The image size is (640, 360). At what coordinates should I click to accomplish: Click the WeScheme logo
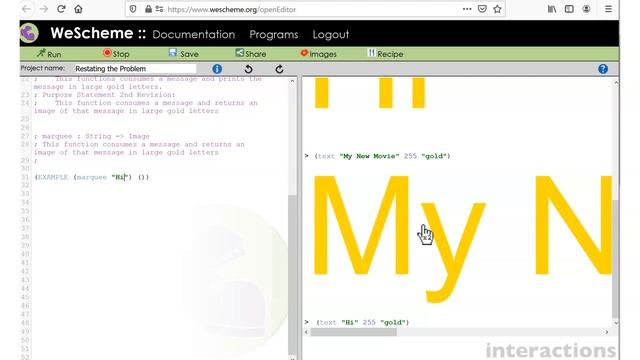(x=29, y=33)
